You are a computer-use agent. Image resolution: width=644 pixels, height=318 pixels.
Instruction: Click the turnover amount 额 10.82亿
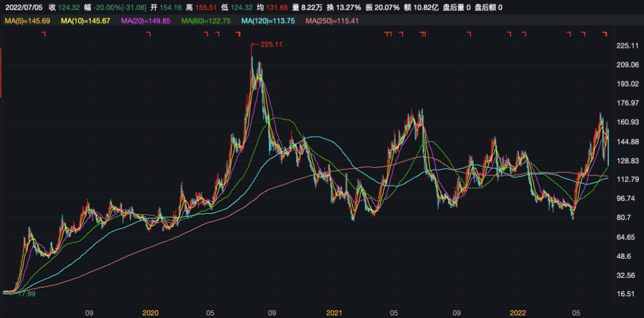pyautogui.click(x=422, y=8)
